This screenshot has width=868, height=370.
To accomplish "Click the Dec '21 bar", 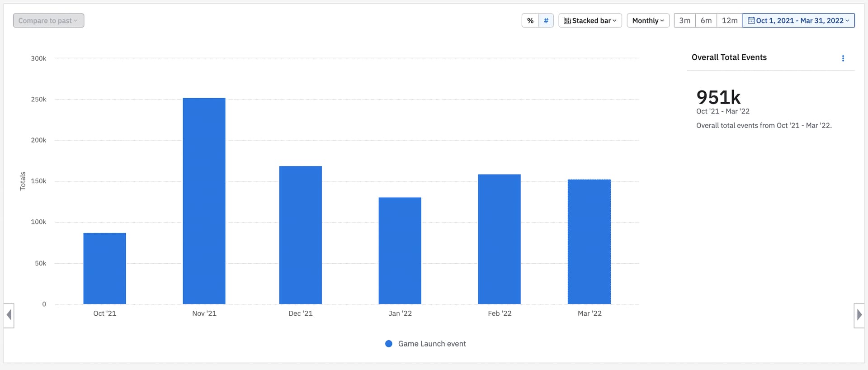I will pos(300,235).
